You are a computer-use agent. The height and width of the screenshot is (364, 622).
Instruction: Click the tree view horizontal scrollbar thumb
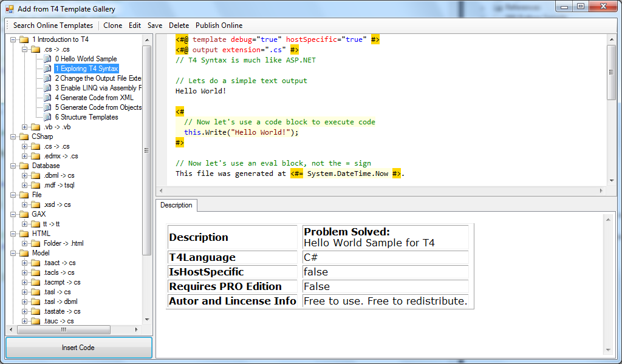[63, 329]
